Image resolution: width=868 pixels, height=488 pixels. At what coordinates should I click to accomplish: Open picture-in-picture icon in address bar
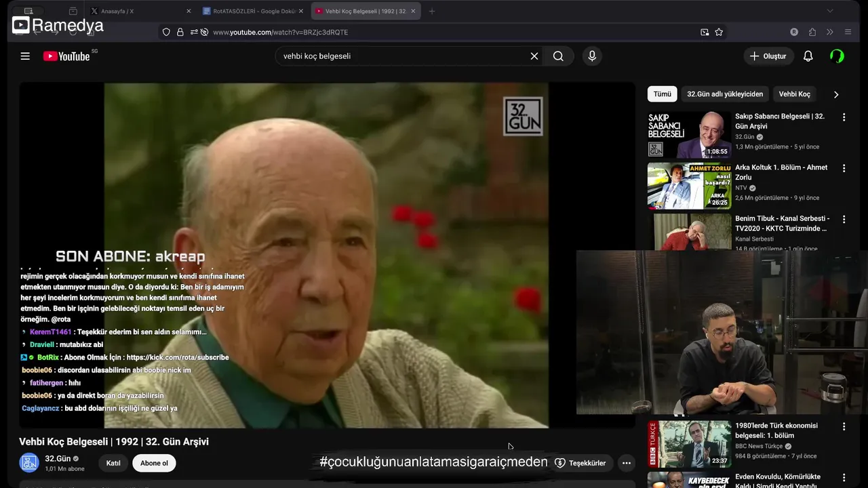[x=705, y=32]
